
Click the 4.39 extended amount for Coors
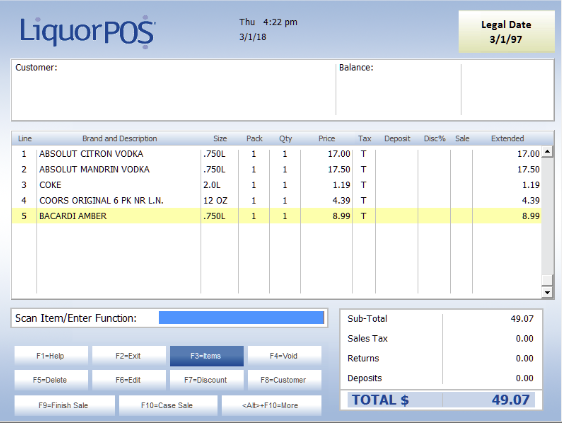click(x=531, y=200)
